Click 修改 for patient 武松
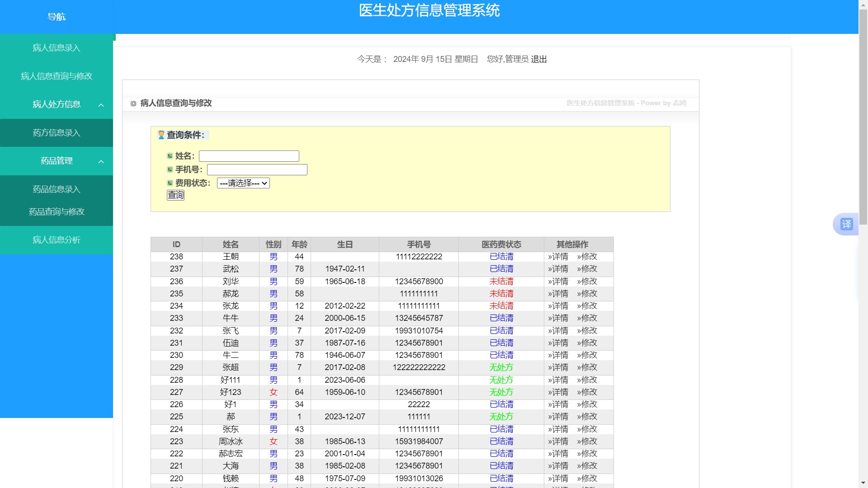Screen dimensions: 868x488 click(x=587, y=269)
